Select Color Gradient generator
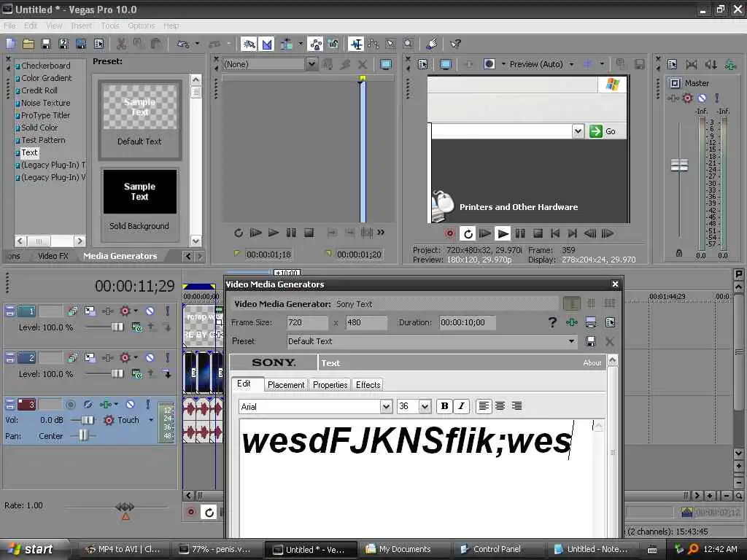The width and height of the screenshot is (747, 560). [46, 78]
